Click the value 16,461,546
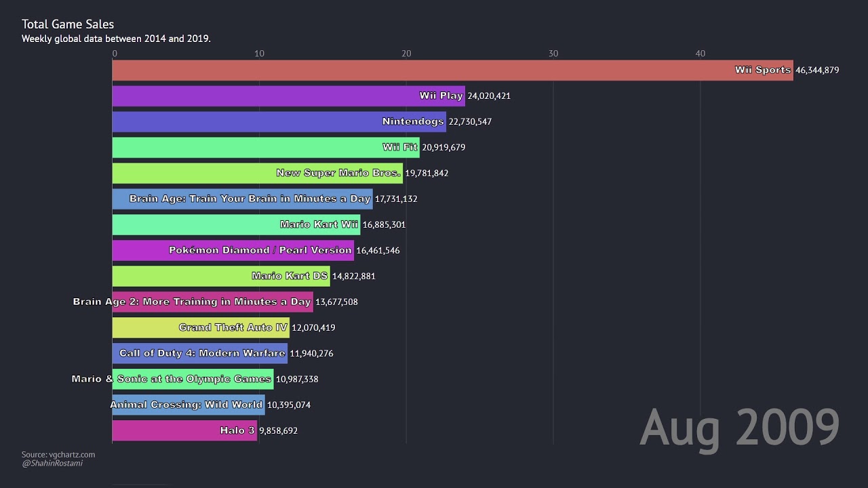The image size is (868, 488). pos(378,250)
